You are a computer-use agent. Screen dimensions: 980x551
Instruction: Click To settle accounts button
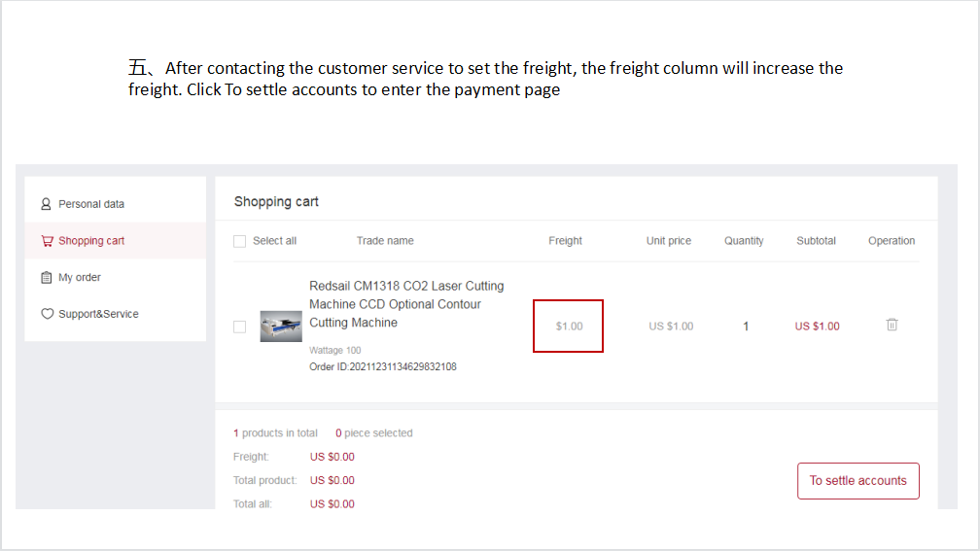point(858,480)
